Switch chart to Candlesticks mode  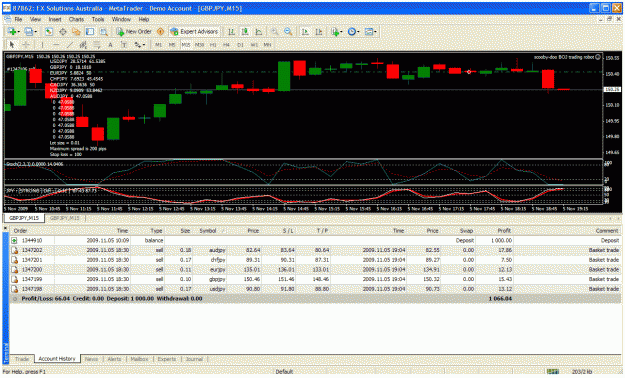pyautogui.click(x=244, y=32)
